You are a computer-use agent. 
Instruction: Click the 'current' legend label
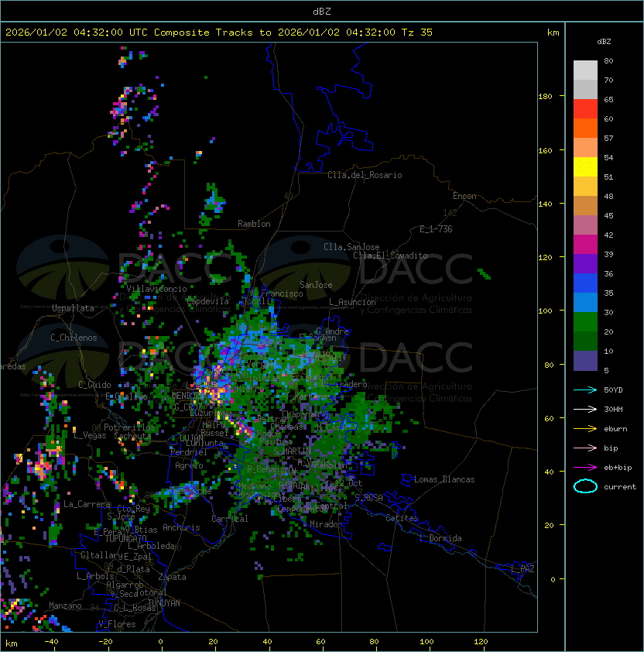[620, 487]
